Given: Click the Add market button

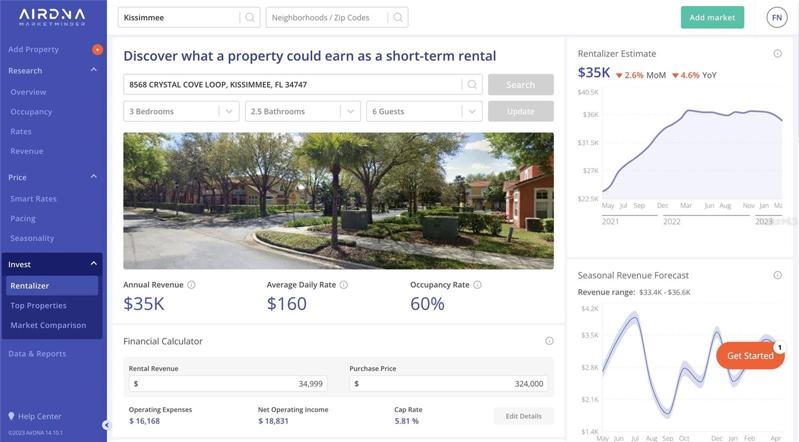Looking at the screenshot, I should 712,17.
